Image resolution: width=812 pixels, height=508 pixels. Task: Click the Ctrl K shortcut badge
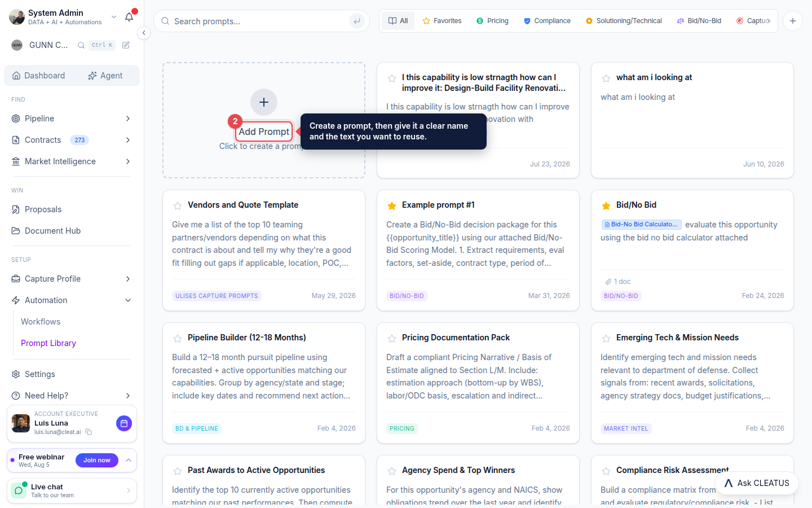[102, 45]
